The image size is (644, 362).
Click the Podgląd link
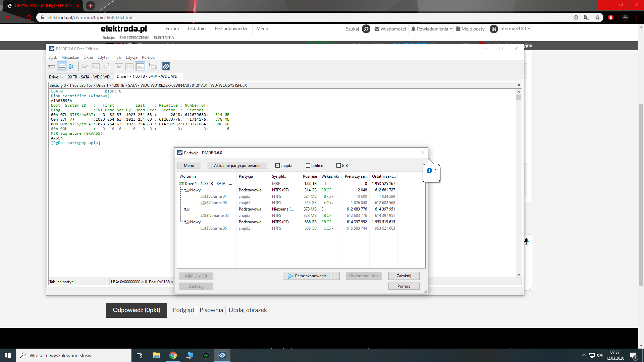[183, 310]
